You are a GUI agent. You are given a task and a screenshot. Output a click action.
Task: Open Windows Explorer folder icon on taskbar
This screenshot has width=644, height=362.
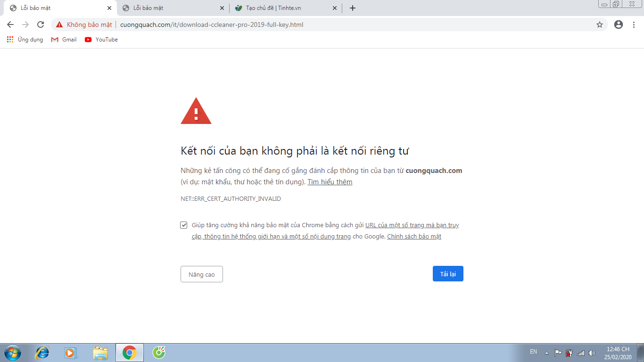(100, 353)
